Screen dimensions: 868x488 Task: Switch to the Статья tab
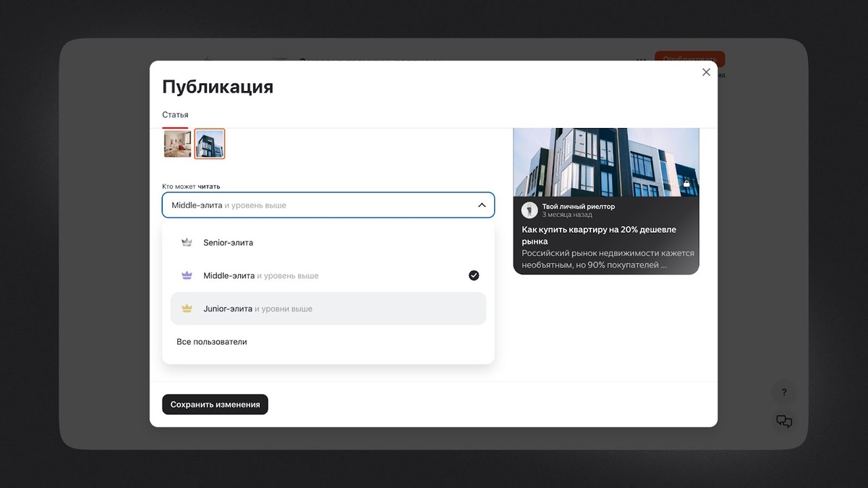175,115
